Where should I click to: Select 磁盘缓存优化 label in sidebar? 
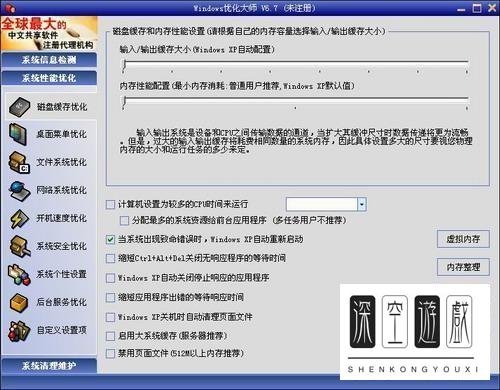62,107
